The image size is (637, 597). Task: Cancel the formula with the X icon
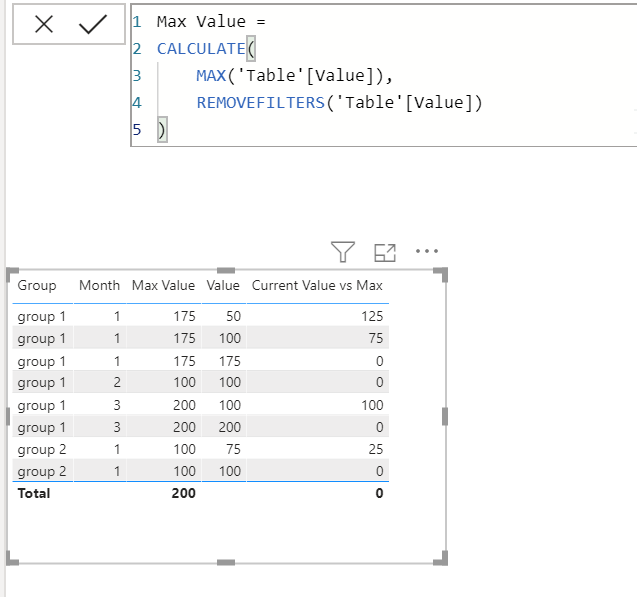point(44,24)
